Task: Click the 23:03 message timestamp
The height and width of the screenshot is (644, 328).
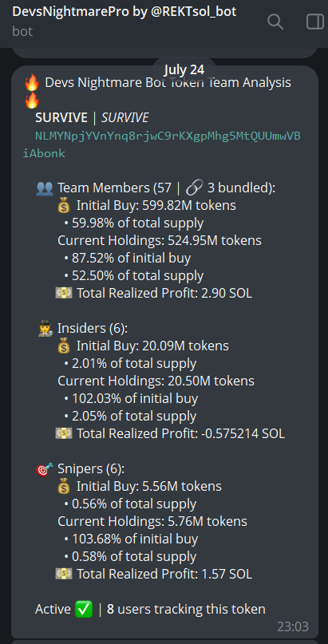Action: point(292,626)
